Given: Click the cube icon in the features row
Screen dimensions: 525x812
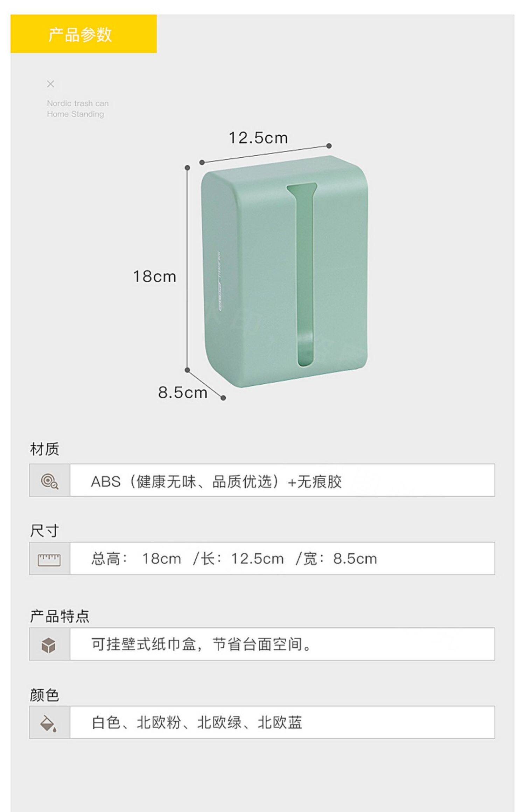Looking at the screenshot, I should click(49, 645).
